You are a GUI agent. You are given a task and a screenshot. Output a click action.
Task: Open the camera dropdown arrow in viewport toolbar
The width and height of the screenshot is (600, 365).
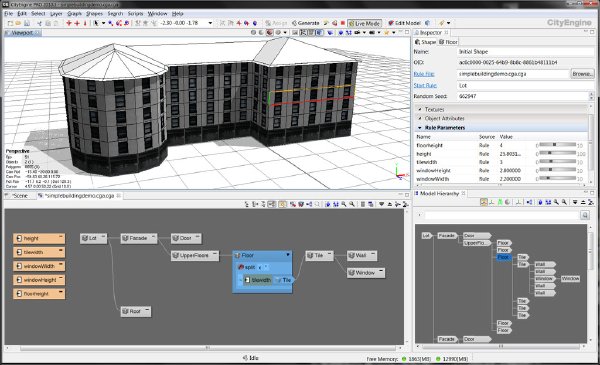point(364,33)
